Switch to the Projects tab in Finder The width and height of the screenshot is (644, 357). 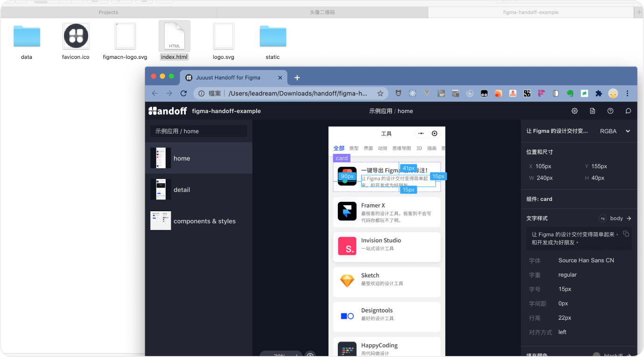[x=108, y=12]
